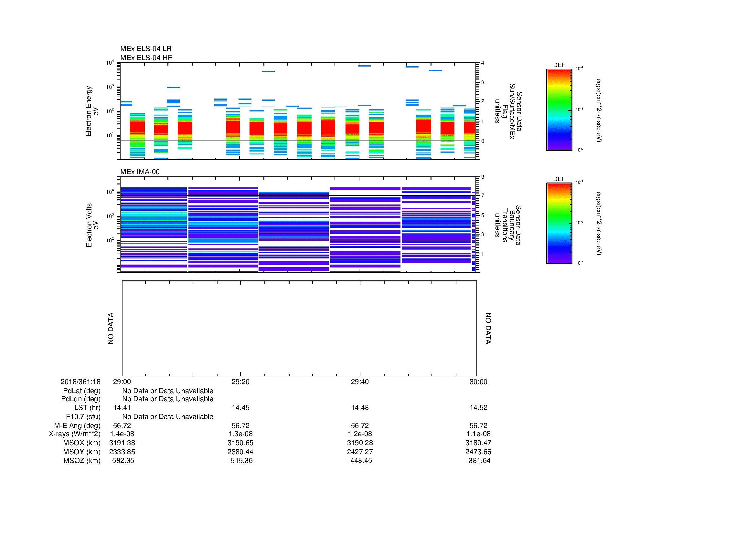
Task: Click the MSOY value 2427.27
Action: coord(359,452)
